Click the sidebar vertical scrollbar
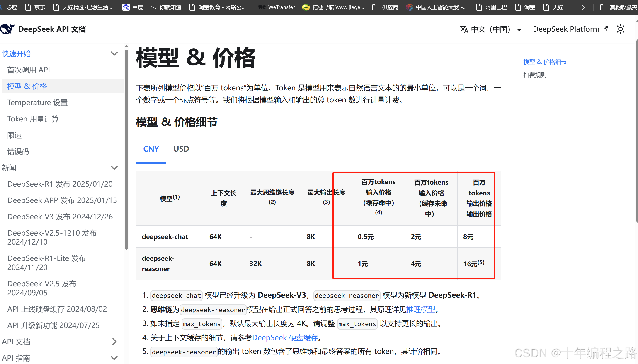 coord(126,150)
